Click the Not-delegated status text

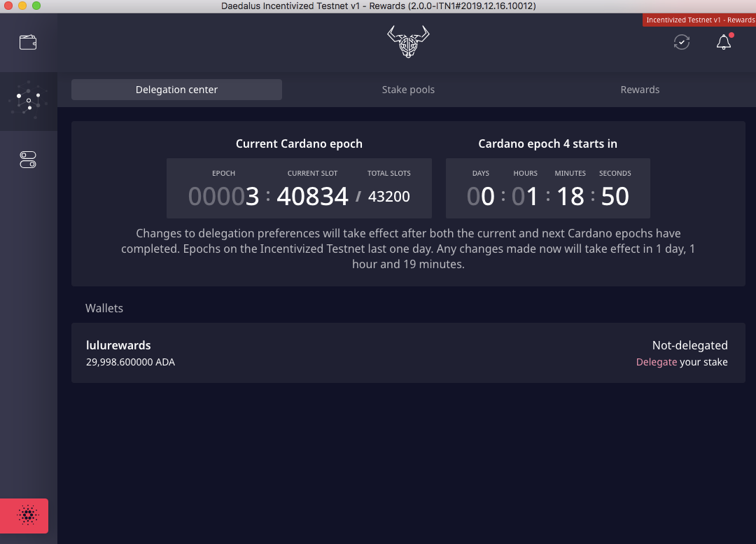689,345
